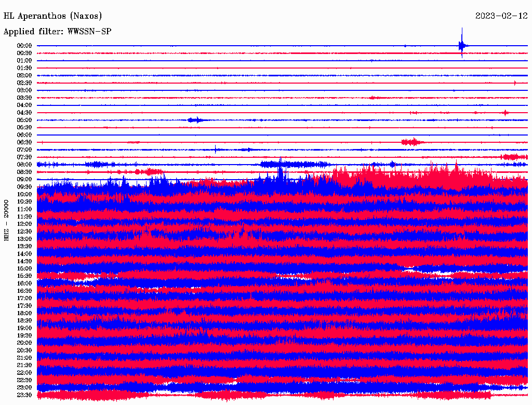Click the station title 'HL Aperanthos (Naxos)'
The height and width of the screenshot is (405, 532).
pos(52,16)
